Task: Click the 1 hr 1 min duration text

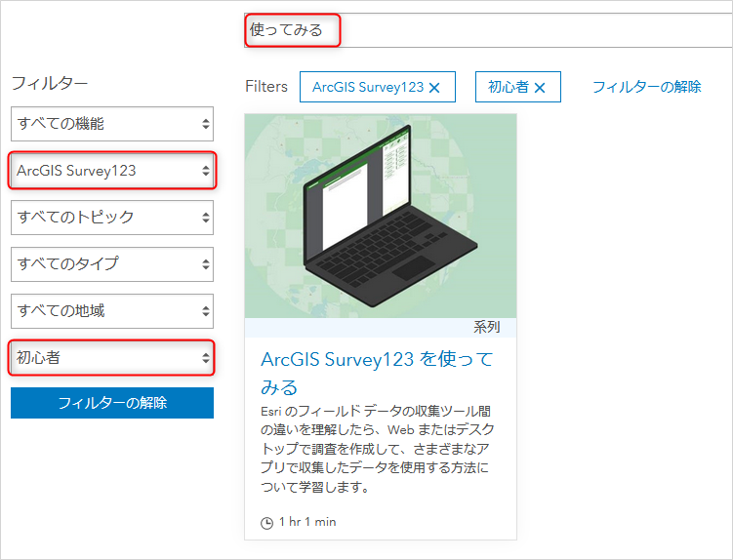Action: click(x=307, y=522)
